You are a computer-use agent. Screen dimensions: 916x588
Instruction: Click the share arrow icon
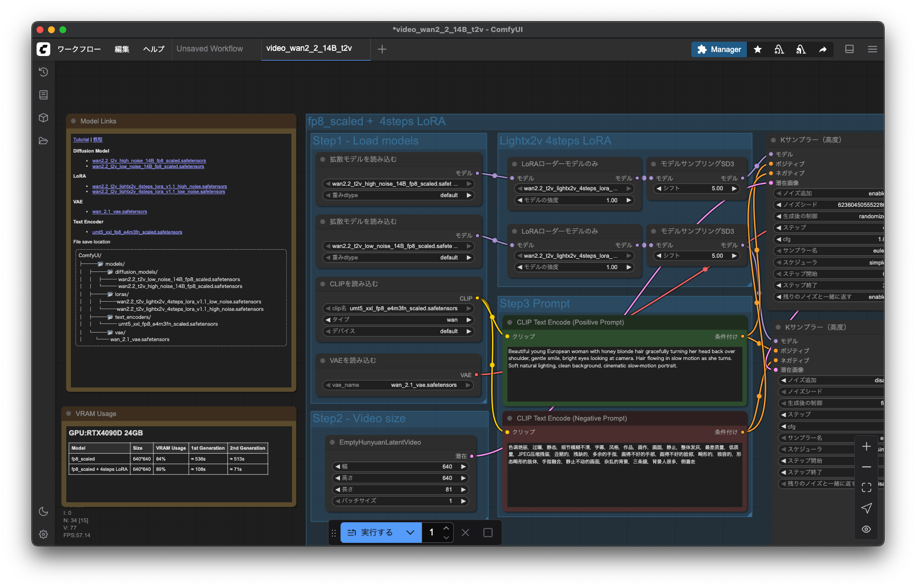click(x=823, y=50)
